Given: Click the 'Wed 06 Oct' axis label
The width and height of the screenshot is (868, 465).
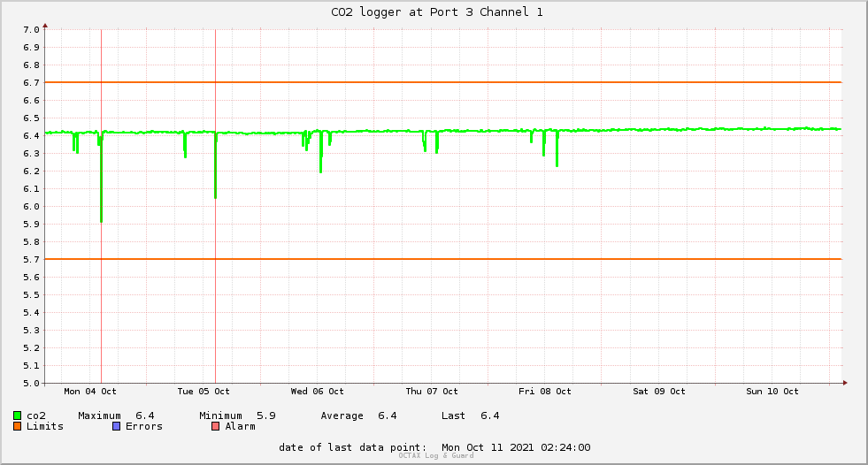Looking at the screenshot, I should [317, 391].
